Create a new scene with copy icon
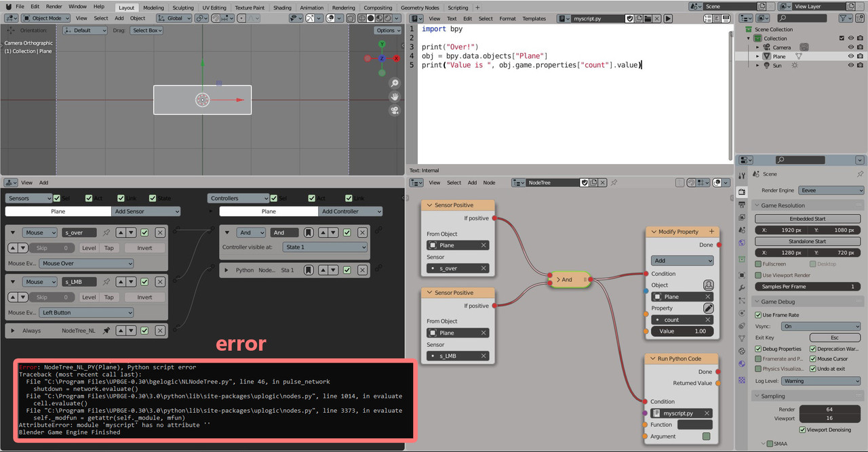The width and height of the screenshot is (868, 452). point(762,6)
